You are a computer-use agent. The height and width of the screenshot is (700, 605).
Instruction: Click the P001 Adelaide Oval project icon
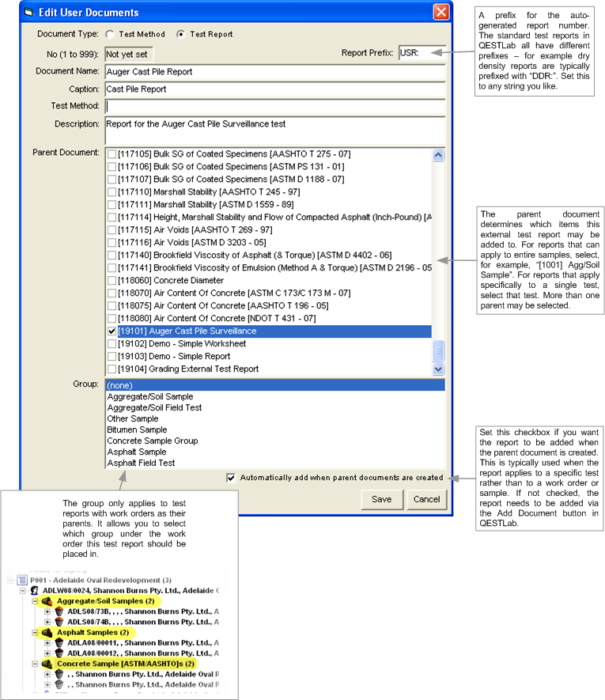[x=22, y=581]
